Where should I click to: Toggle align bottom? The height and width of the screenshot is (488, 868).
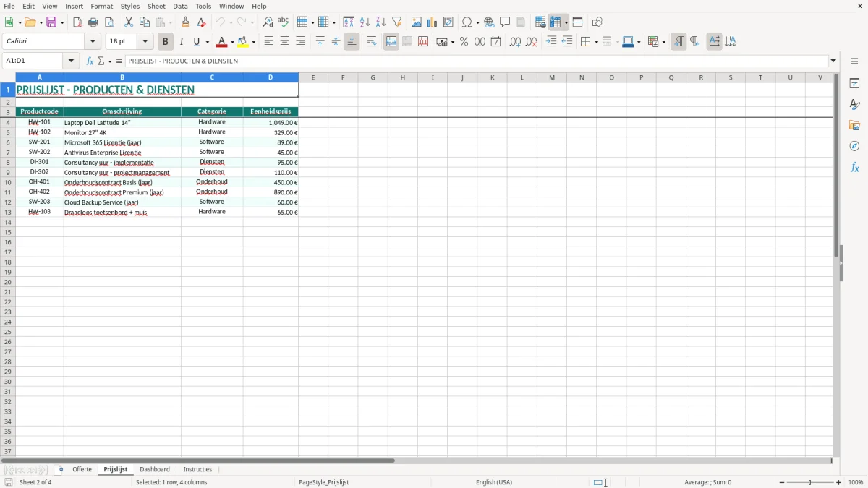(352, 42)
